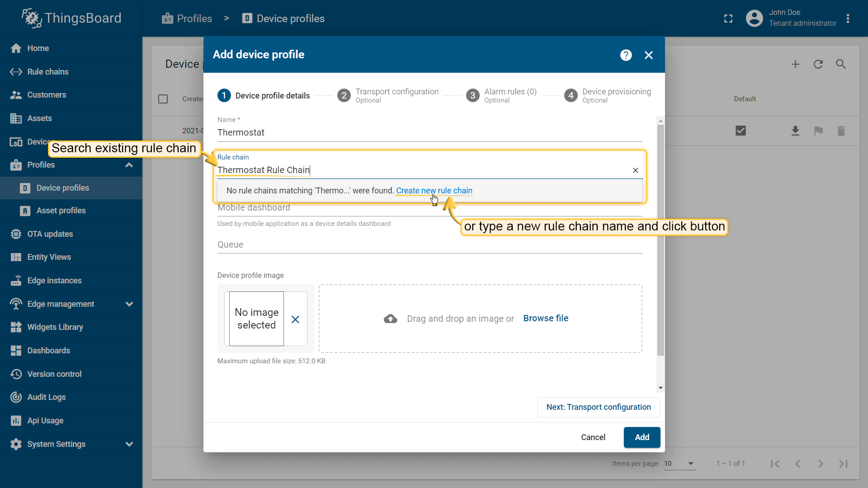Screen dimensions: 868x488
Task: Click the add device profile plus icon
Action: [x=795, y=64]
